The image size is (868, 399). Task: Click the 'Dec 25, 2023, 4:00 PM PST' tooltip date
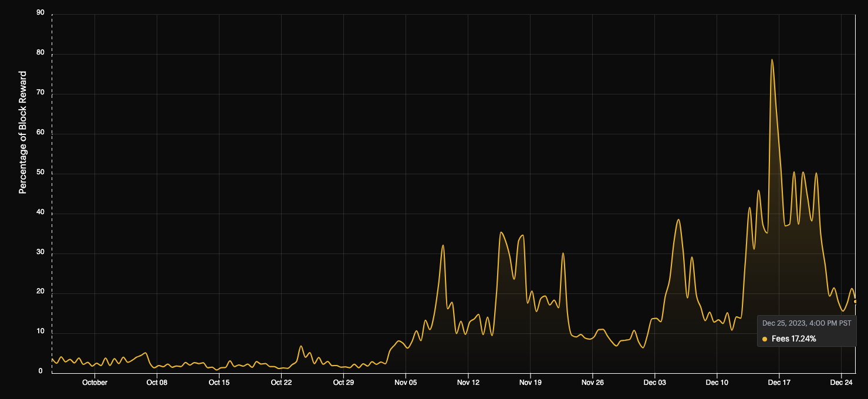(806, 323)
